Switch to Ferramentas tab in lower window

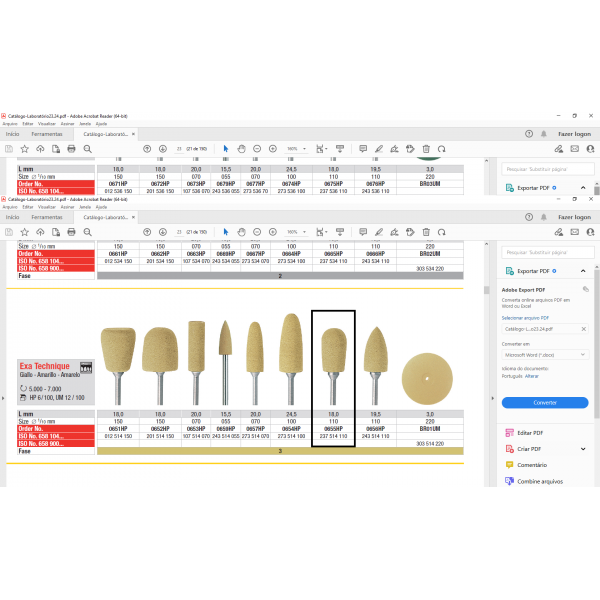tap(47, 217)
